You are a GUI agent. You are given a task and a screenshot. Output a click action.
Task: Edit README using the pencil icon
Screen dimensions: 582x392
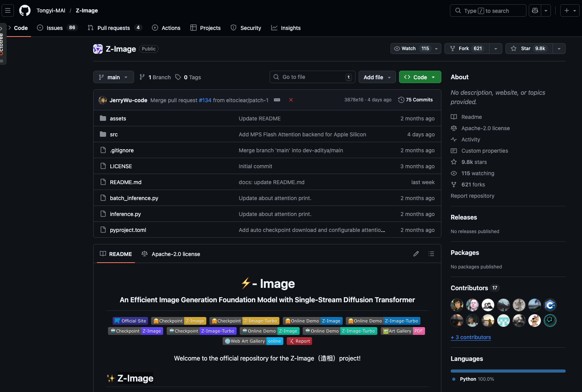click(416, 254)
